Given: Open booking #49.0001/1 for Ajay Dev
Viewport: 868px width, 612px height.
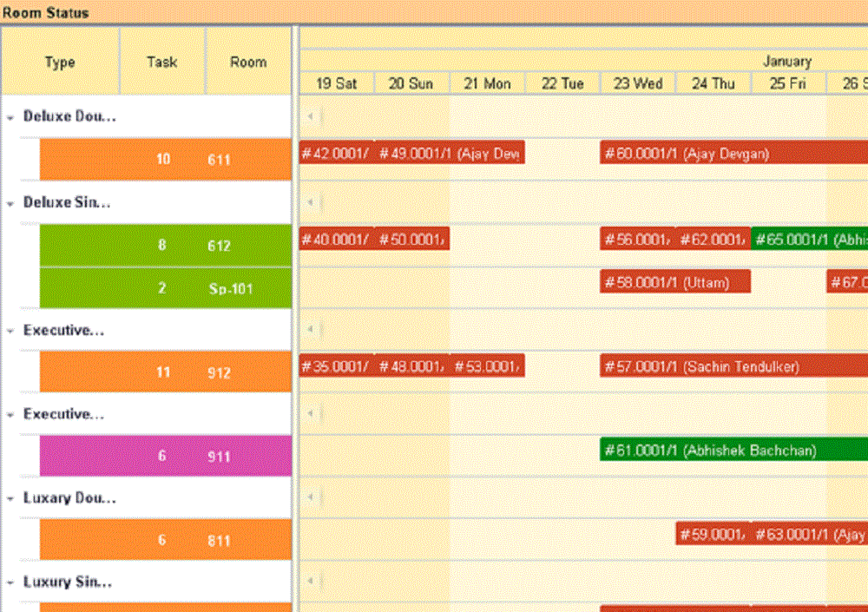Looking at the screenshot, I should pyautogui.click(x=450, y=153).
